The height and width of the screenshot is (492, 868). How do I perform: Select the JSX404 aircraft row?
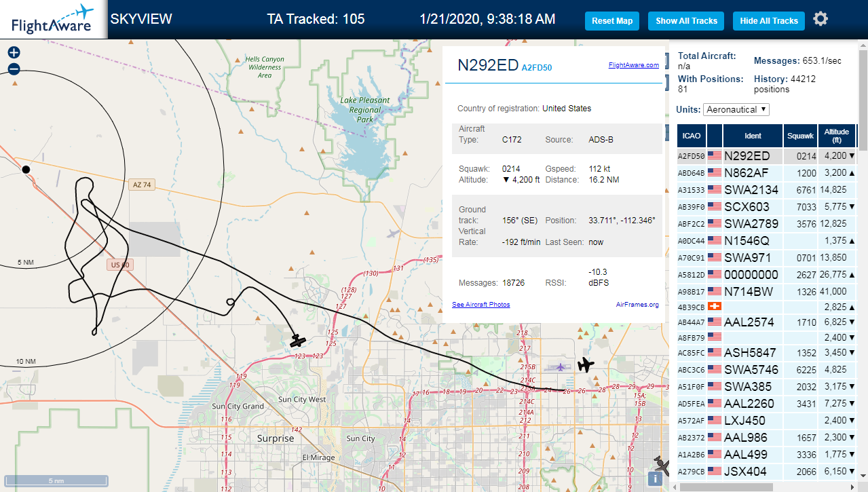[767, 472]
